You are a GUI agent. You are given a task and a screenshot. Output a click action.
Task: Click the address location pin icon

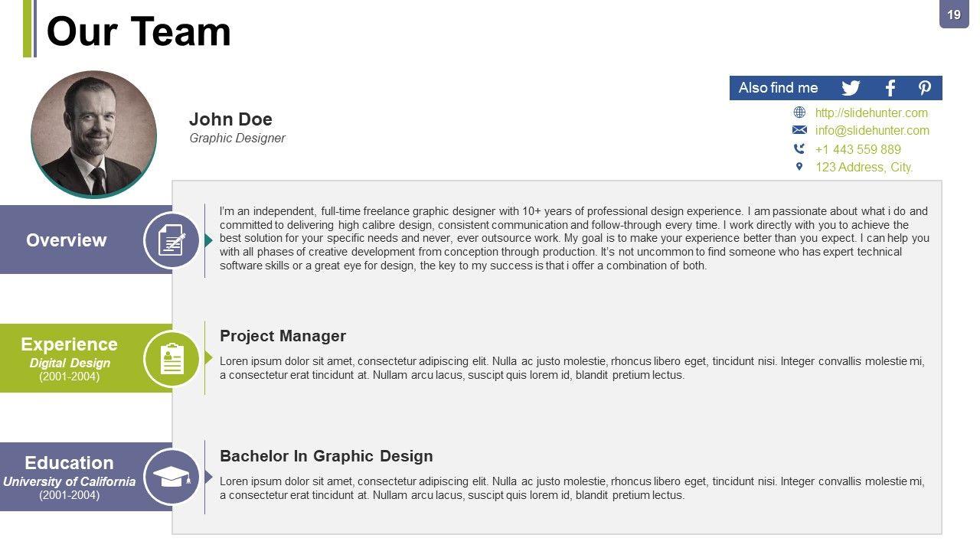click(799, 167)
